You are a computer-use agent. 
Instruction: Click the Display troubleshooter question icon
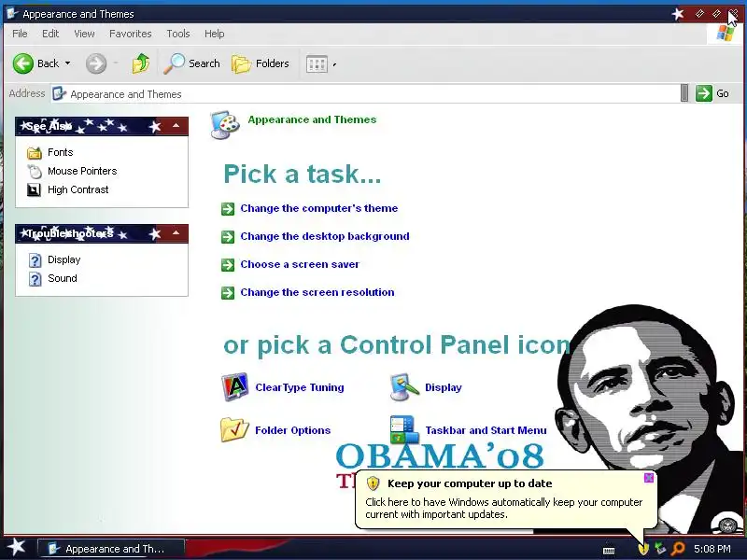coord(35,260)
